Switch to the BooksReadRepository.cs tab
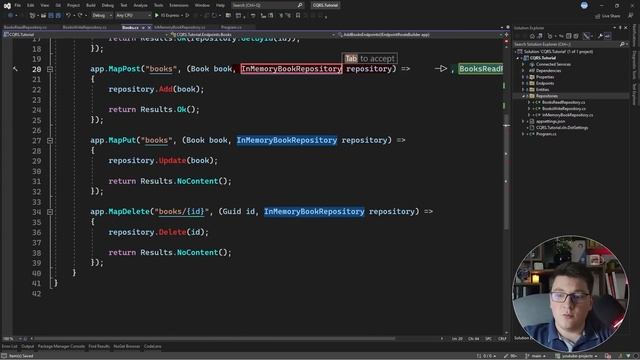This screenshot has height=360, width=640. (x=25, y=27)
